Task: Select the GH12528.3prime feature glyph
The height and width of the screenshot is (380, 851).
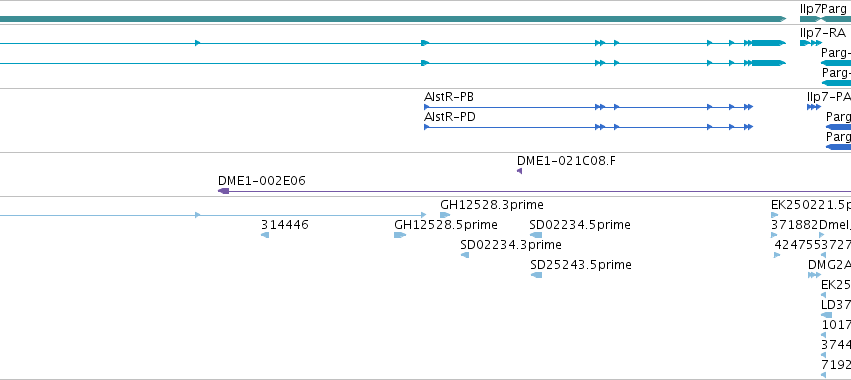Action: (445, 215)
